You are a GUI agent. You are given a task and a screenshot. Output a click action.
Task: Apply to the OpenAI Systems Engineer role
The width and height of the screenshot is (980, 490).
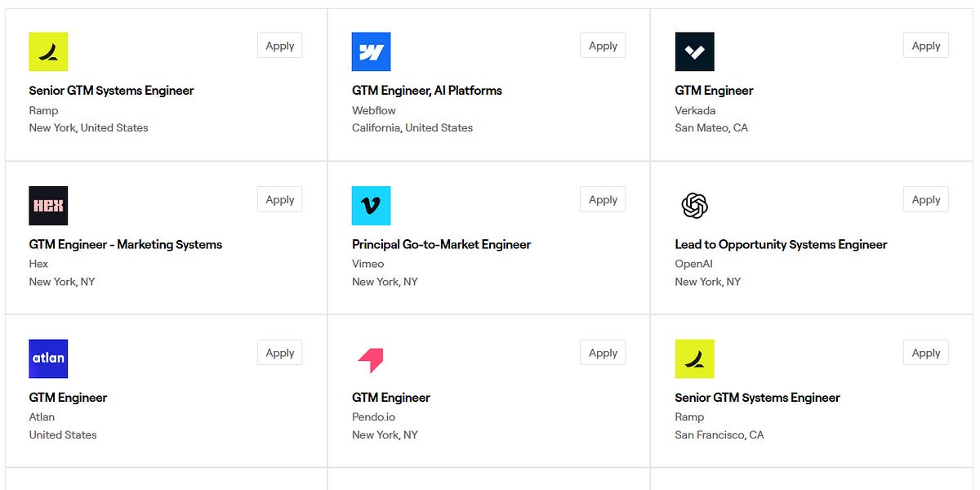(x=925, y=198)
